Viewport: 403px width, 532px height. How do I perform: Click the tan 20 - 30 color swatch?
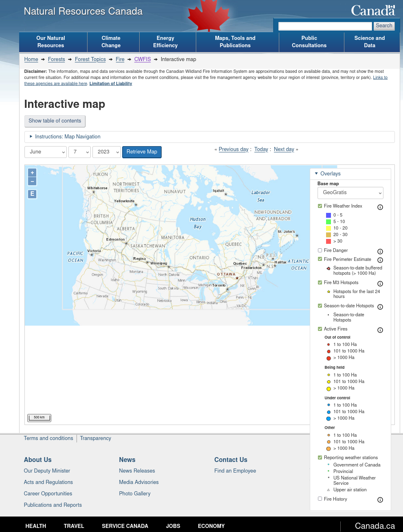[329, 235]
